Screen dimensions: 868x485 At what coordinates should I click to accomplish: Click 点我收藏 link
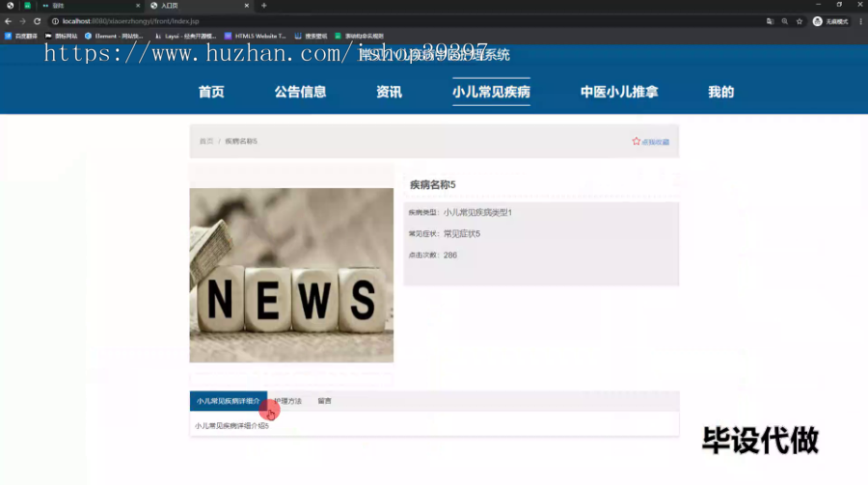tap(656, 143)
